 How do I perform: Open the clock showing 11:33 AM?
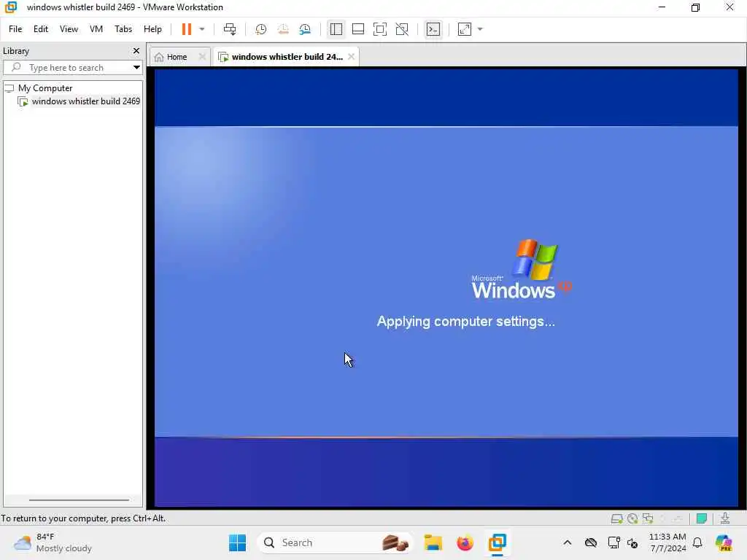(667, 542)
